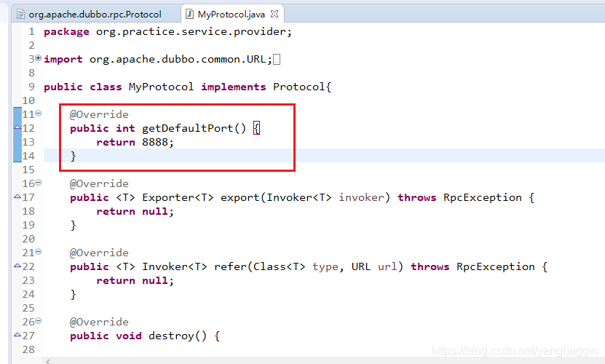Collapse the getDefaultPort method at line 11
Image resolution: width=605 pixels, height=364 pixels.
pyautogui.click(x=38, y=114)
